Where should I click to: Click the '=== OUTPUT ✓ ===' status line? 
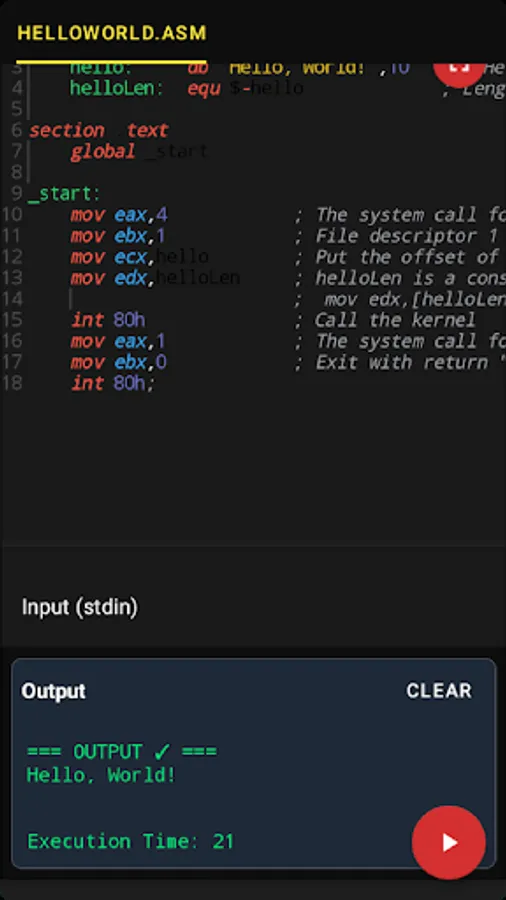click(122, 751)
